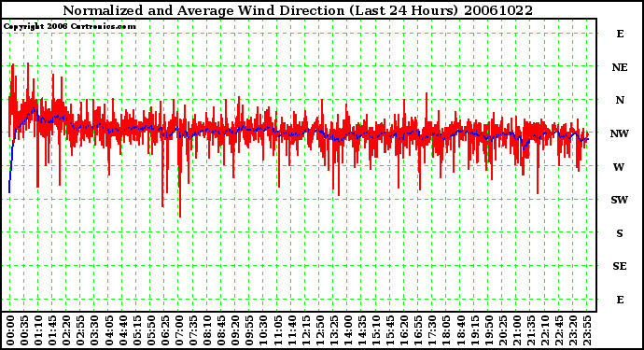The image size is (644, 350).
Task: Click the 02:55 time label
Action: 80,330
